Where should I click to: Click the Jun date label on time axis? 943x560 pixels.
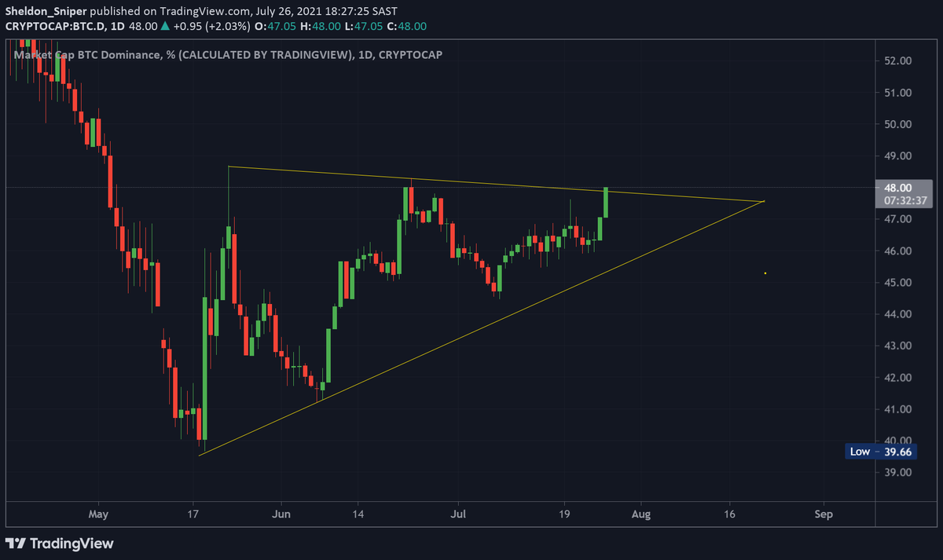tap(281, 514)
